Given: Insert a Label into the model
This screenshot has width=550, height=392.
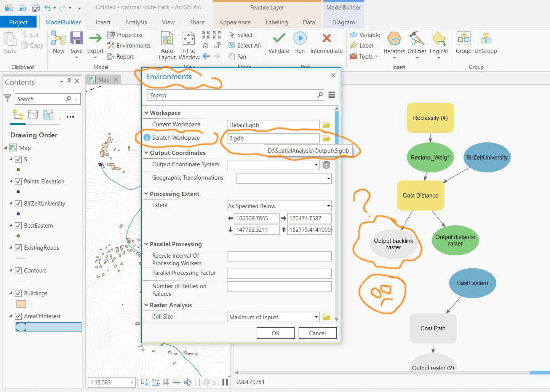Looking at the screenshot, I should [x=361, y=45].
